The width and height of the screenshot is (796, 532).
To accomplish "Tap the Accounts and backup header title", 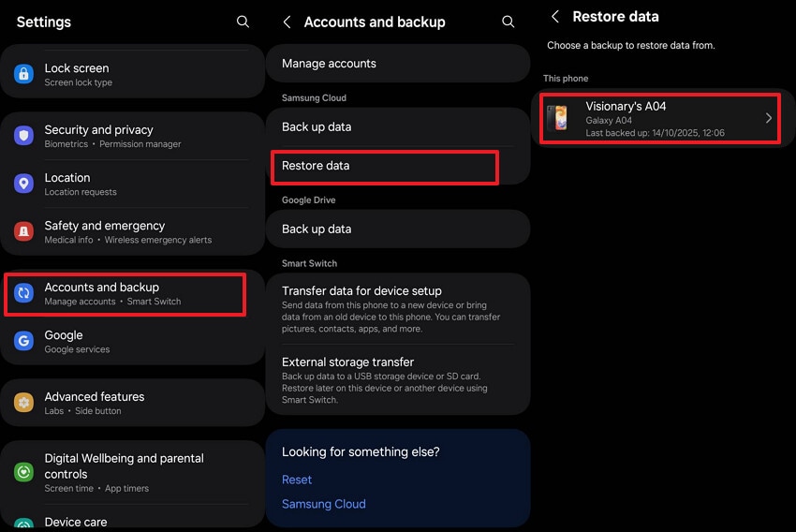I will click(375, 22).
